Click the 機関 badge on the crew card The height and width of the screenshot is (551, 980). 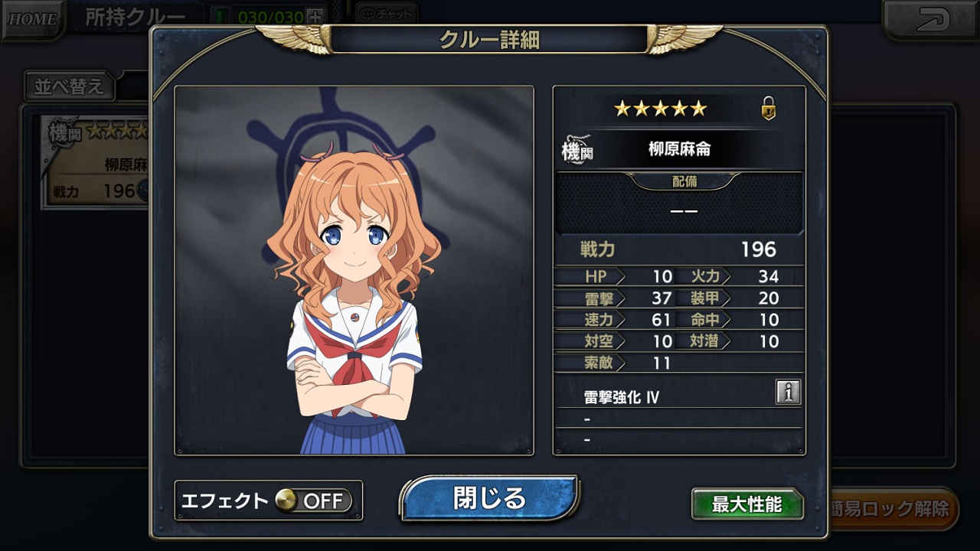coord(63,132)
